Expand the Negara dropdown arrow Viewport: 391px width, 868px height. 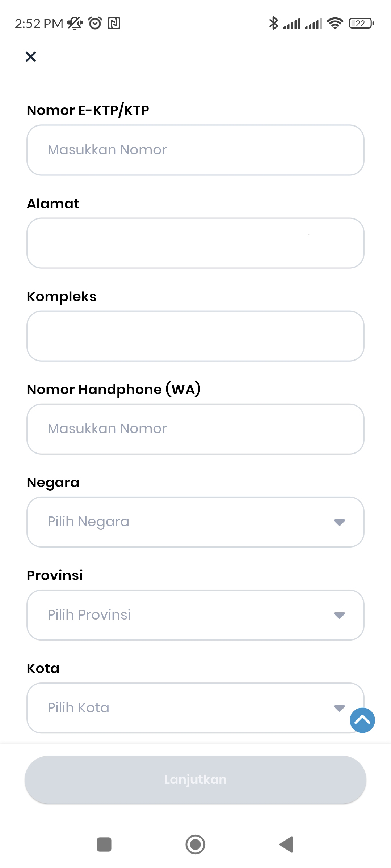339,522
